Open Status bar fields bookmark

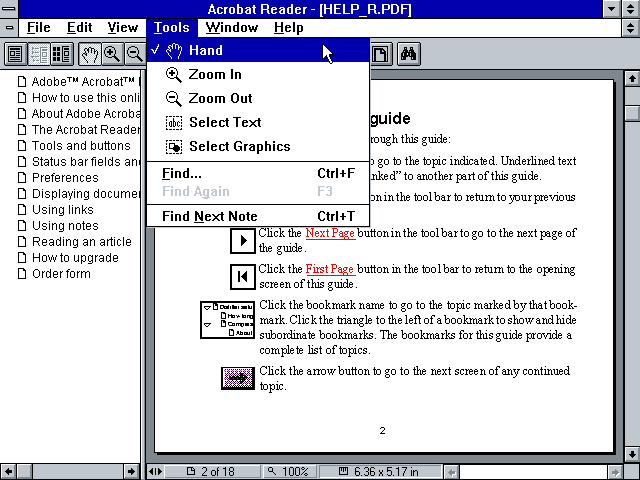click(x=86, y=162)
